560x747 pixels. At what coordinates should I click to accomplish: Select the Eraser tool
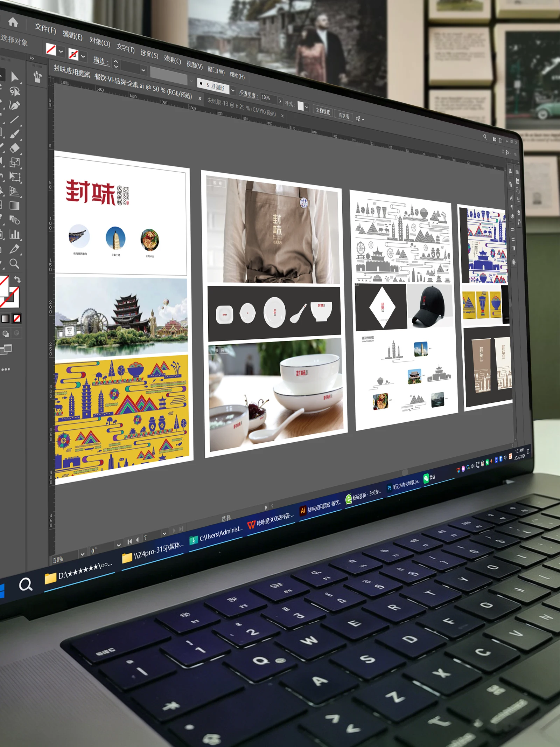[15, 148]
